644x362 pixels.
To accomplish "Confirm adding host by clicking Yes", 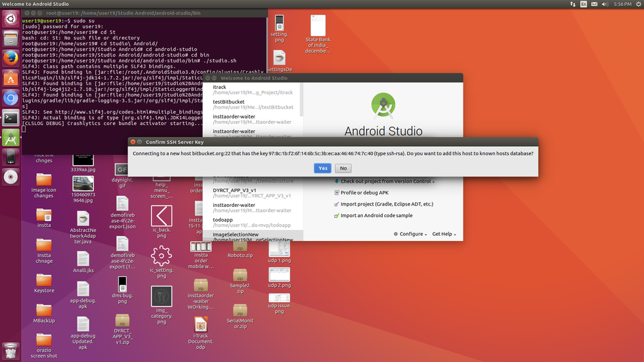I will pos(322,168).
